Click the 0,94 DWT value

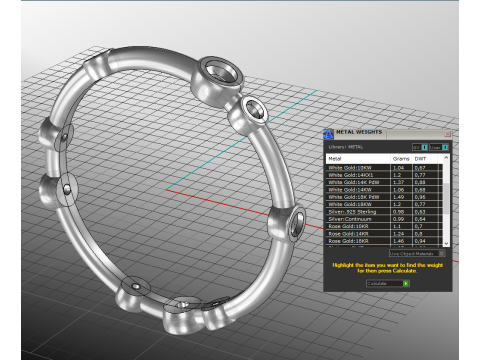tap(420, 241)
